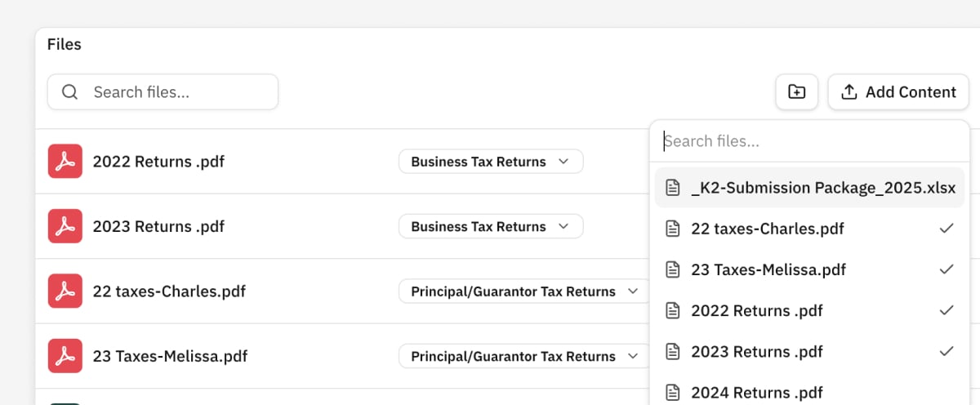
Task: Click the document icon for _K2-Submission Package_2025.xlsx
Action: pyautogui.click(x=673, y=188)
